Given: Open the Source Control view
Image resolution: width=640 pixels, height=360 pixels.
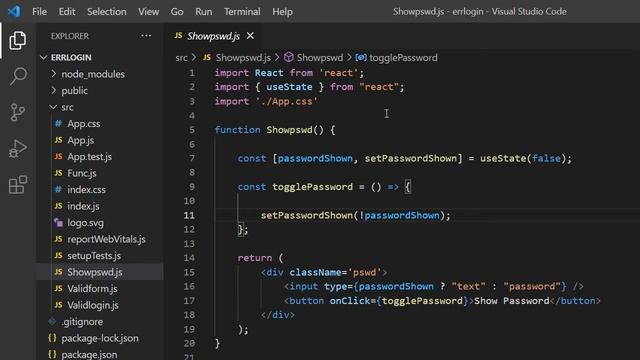Looking at the screenshot, I should (x=18, y=112).
